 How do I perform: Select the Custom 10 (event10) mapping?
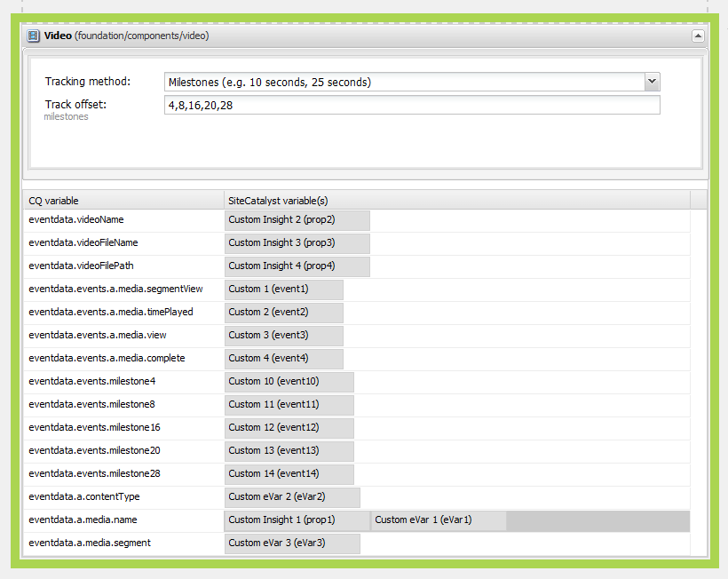click(289, 382)
